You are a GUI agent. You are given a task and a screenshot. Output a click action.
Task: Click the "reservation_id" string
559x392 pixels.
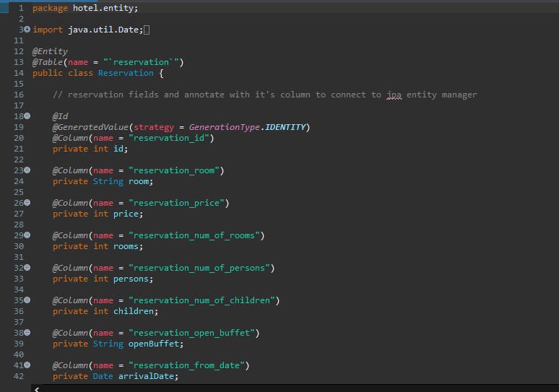click(x=168, y=138)
